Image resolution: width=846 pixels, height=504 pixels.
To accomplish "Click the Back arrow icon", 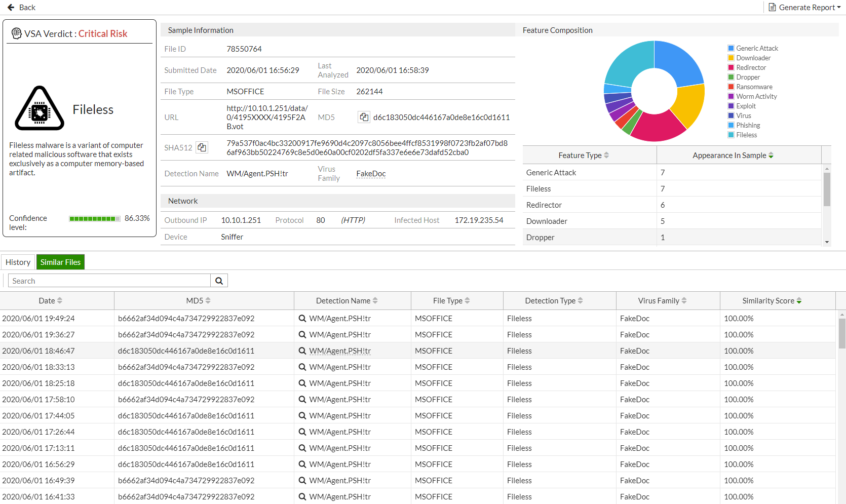I will tap(11, 8).
